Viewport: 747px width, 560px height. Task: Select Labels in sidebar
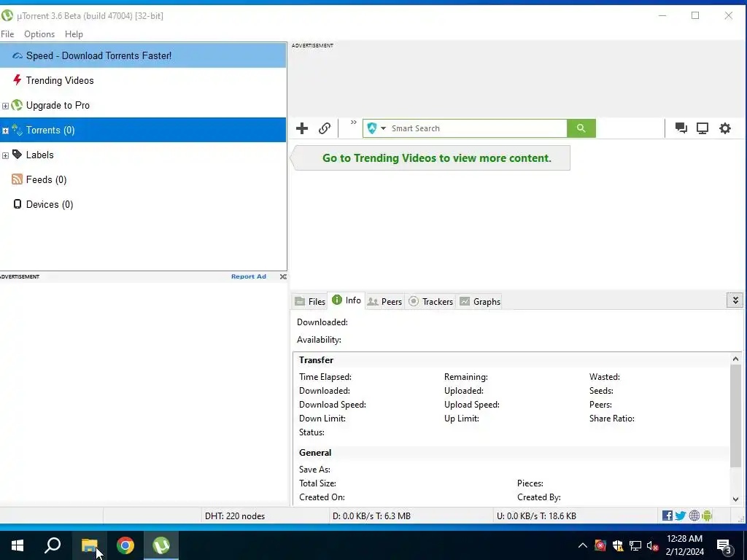click(x=143, y=155)
